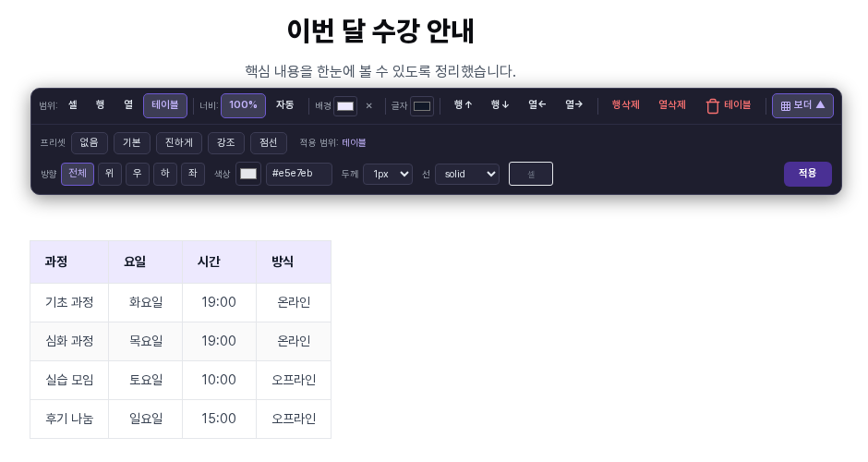The height and width of the screenshot is (462, 868).
Task: Click the 실습 모임 cell
Action: 69,380
